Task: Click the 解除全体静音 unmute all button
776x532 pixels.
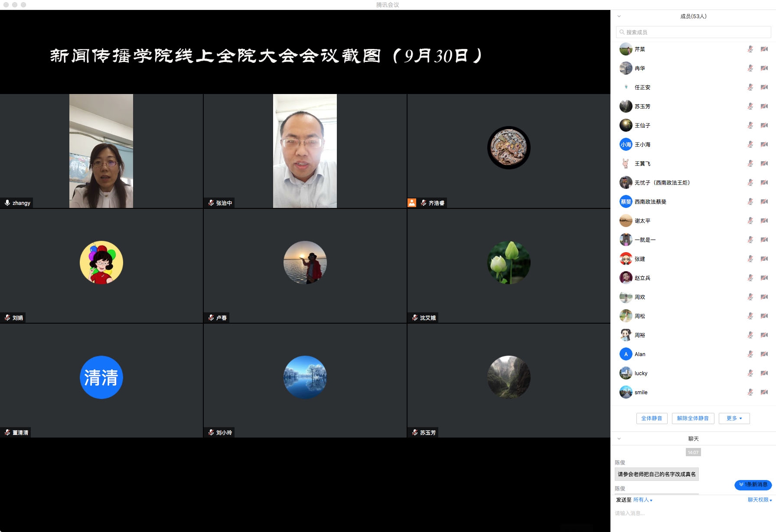Action: tap(693, 418)
